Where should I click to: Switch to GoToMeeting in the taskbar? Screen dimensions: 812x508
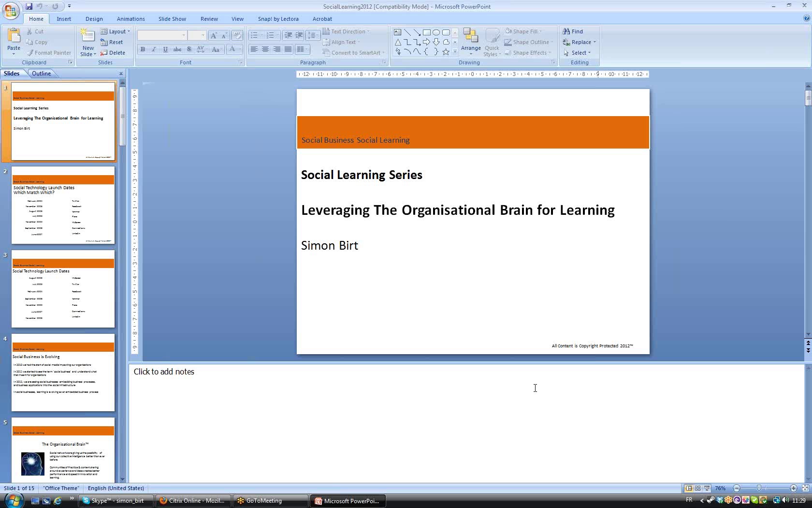(x=271, y=501)
